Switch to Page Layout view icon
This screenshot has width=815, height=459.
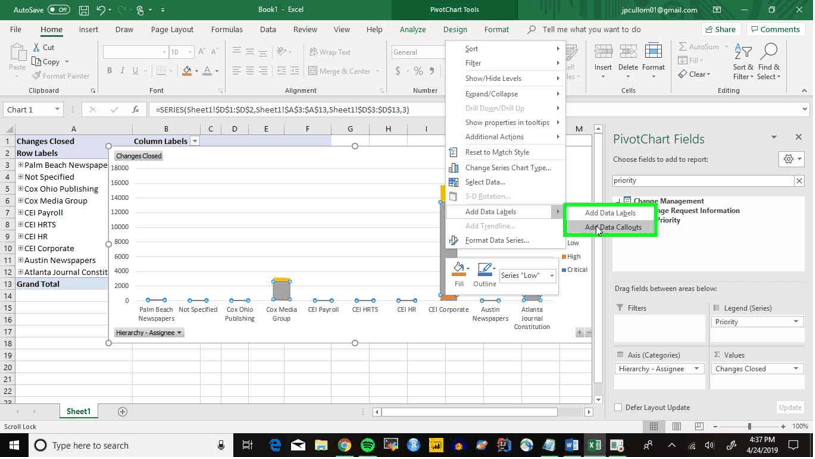click(676, 426)
